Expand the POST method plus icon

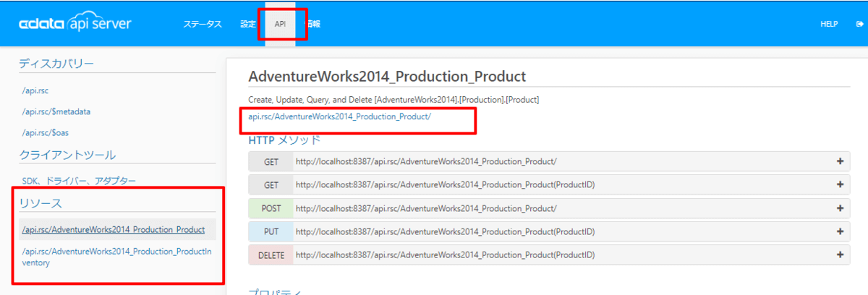[840, 208]
